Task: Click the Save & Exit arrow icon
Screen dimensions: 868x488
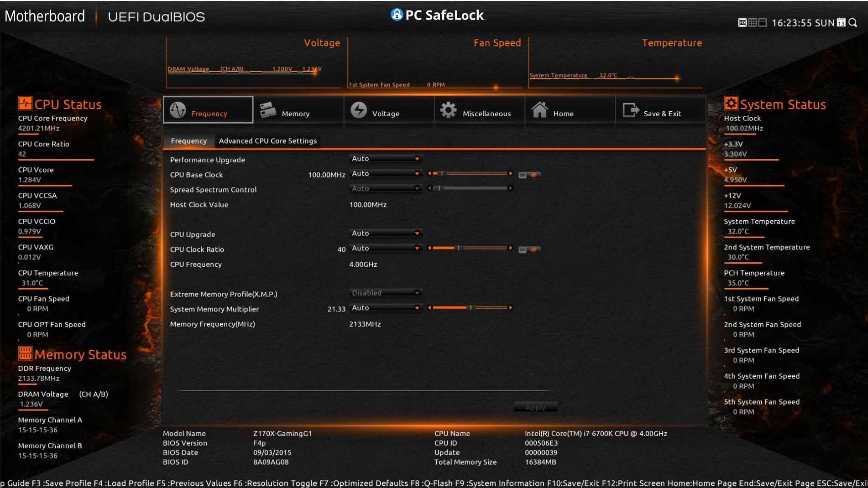Action: (x=631, y=110)
